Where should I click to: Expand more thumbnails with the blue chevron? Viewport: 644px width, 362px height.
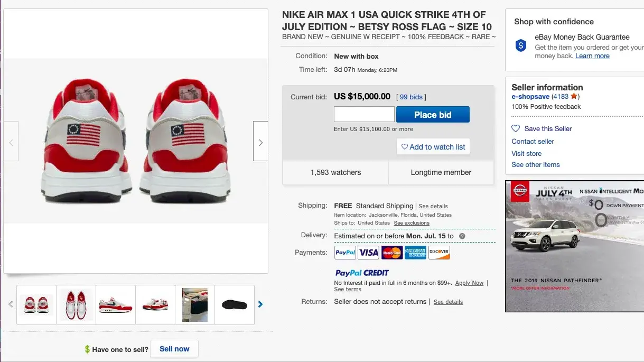tap(259, 304)
